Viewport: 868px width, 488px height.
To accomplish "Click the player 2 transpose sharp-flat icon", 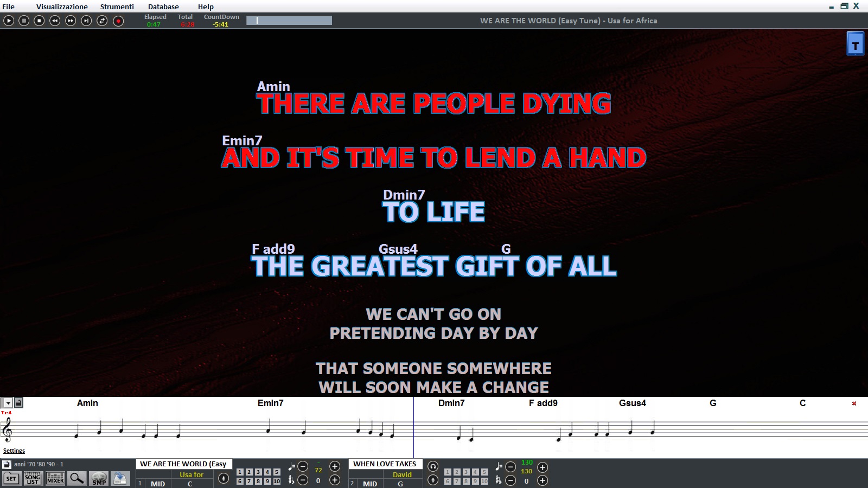I will (499, 480).
